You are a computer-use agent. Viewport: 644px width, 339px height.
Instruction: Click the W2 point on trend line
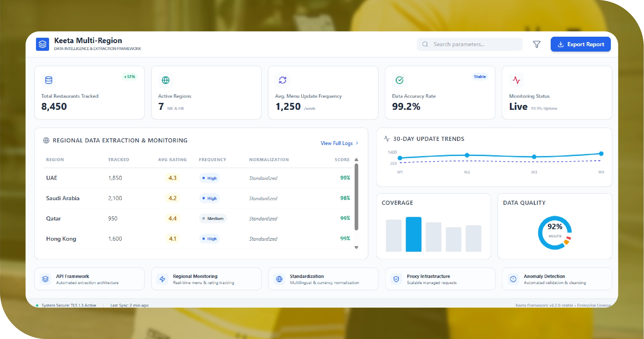tap(467, 155)
